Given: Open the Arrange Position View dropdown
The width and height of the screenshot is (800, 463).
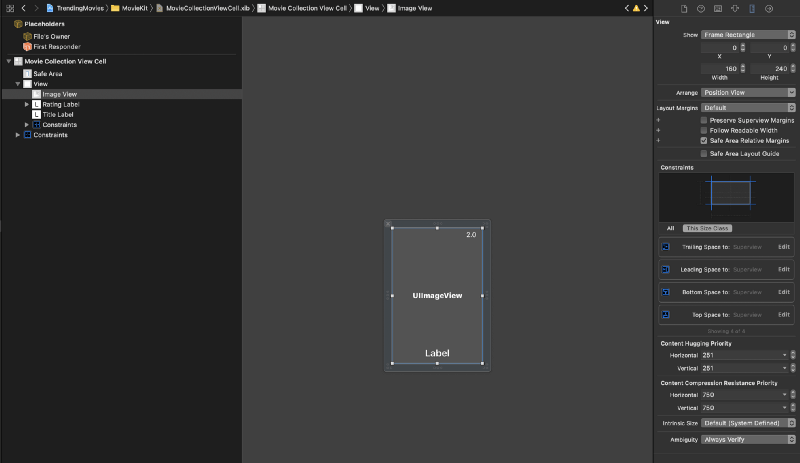Looking at the screenshot, I should (x=747, y=92).
